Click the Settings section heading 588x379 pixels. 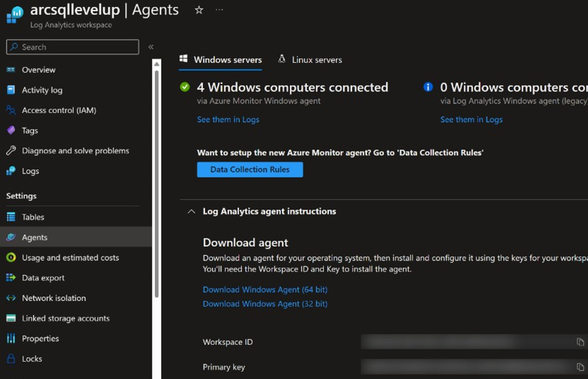point(21,196)
